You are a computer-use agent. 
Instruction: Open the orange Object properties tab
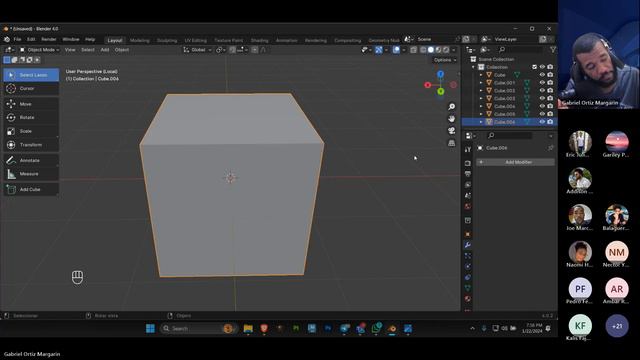coord(468,234)
